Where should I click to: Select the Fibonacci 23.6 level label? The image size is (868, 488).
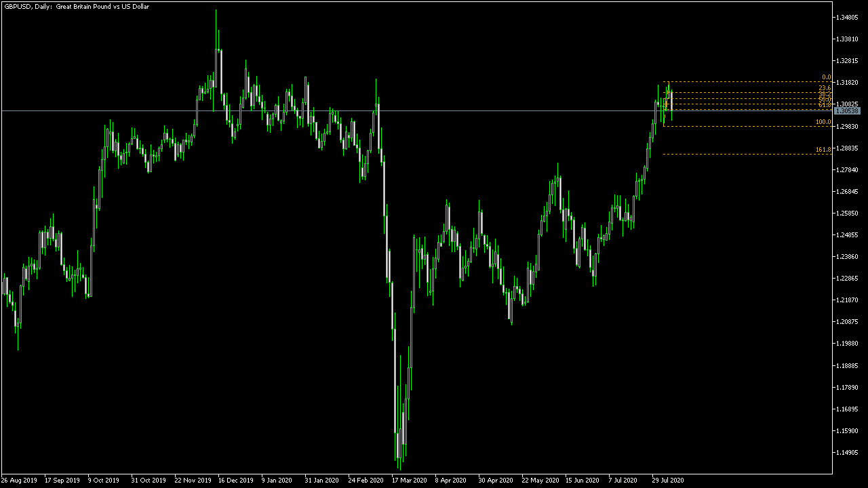pyautogui.click(x=825, y=88)
